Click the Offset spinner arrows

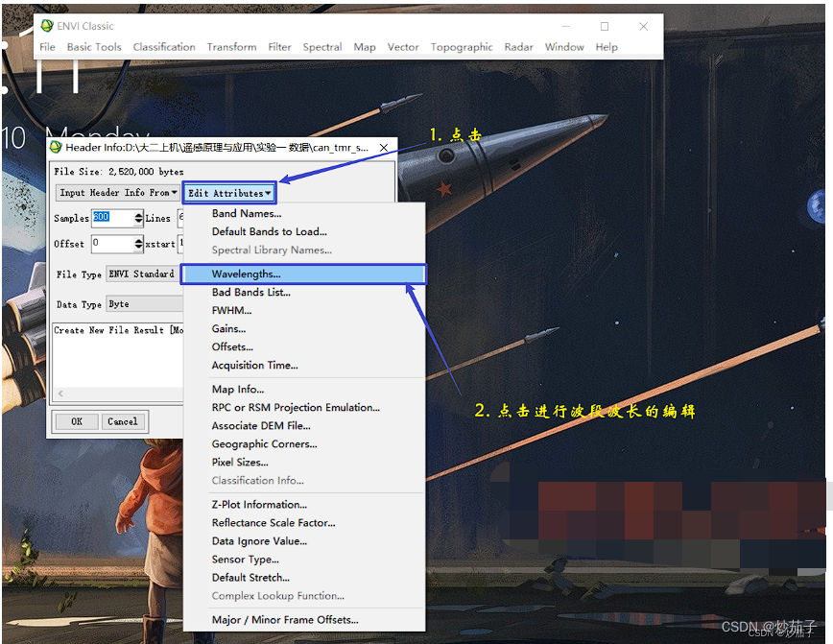pos(138,244)
